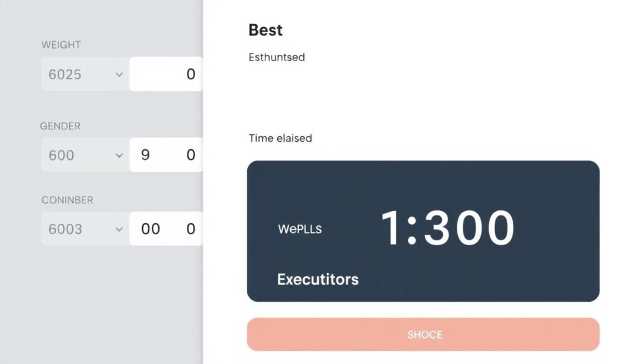Click the WEIGHT section label

(60, 45)
